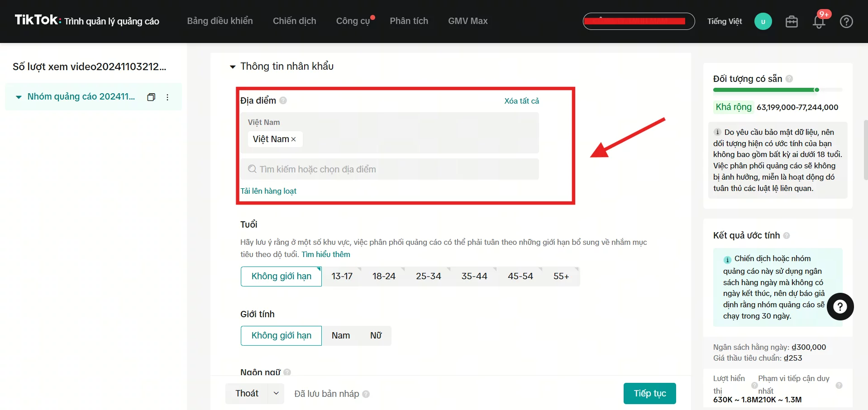
Task: Click the Tiếp tục button
Action: [649, 394]
